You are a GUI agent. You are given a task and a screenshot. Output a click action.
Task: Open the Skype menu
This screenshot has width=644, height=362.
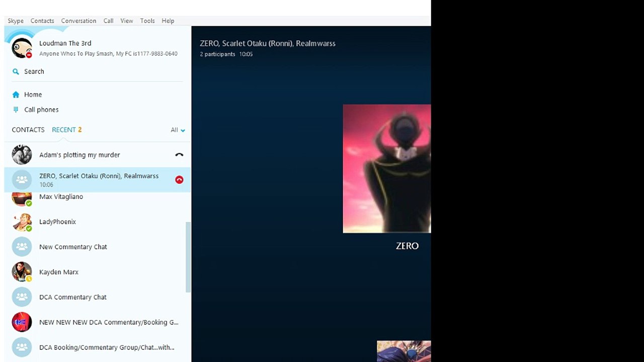pos(16,21)
